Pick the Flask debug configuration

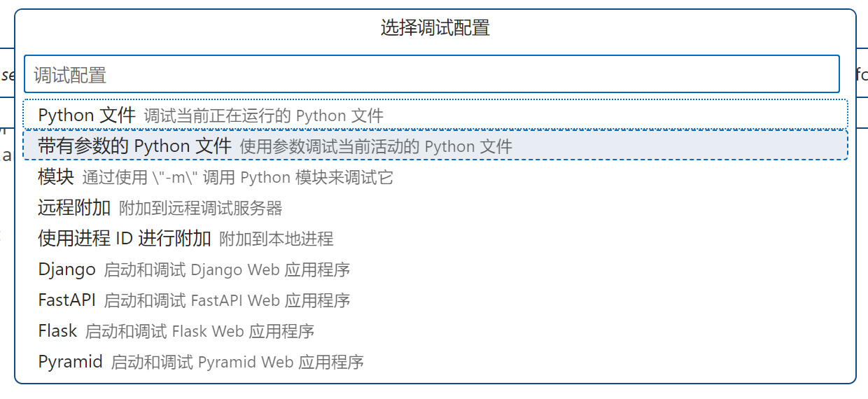(57, 331)
